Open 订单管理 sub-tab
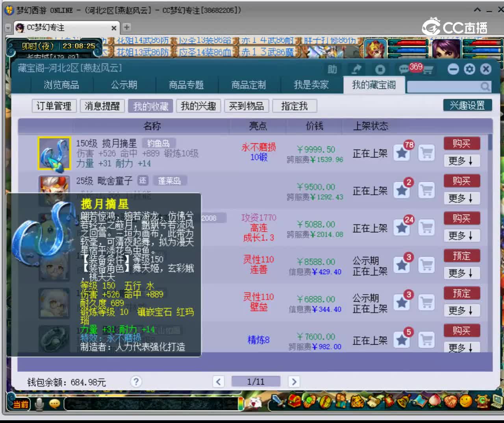504x423 pixels. click(54, 106)
